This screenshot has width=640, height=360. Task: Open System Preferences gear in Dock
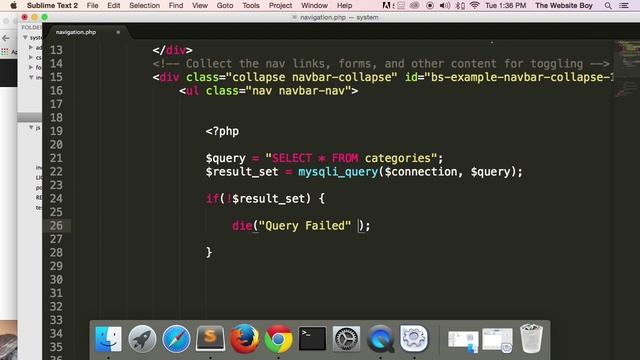point(346,338)
